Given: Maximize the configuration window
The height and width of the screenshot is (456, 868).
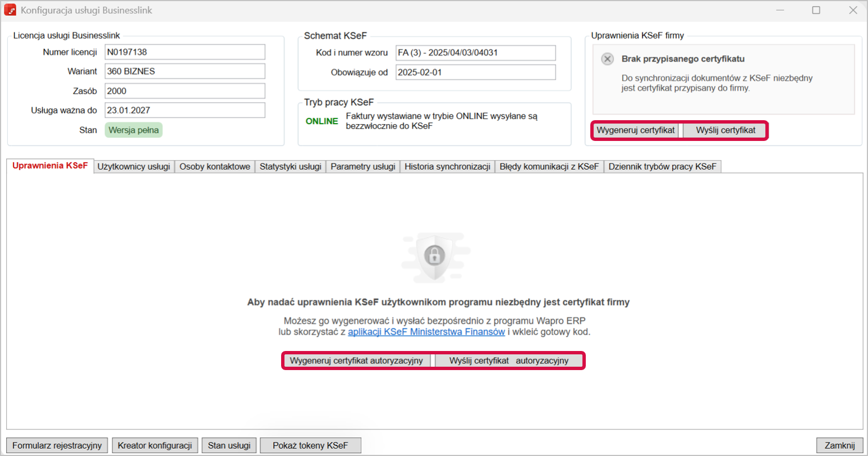Looking at the screenshot, I should tap(816, 10).
